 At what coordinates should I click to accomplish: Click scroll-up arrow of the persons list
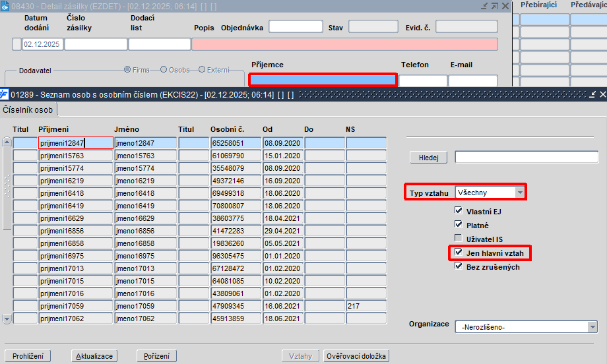point(7,142)
